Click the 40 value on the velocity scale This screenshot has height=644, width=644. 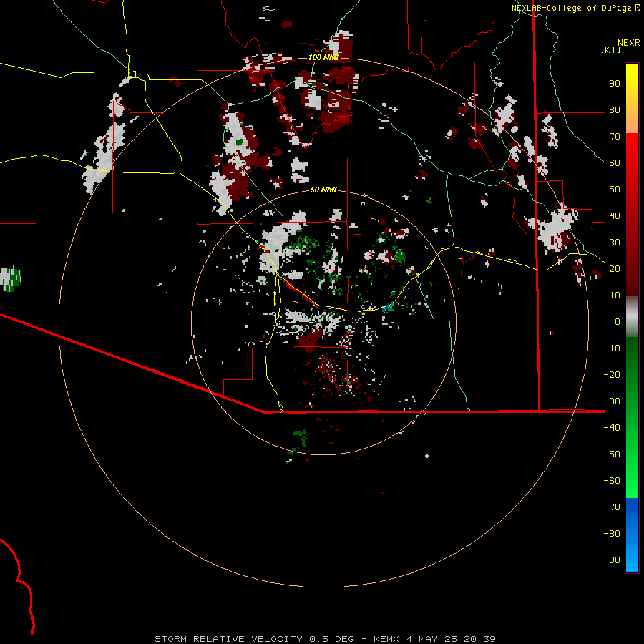[x=615, y=216]
